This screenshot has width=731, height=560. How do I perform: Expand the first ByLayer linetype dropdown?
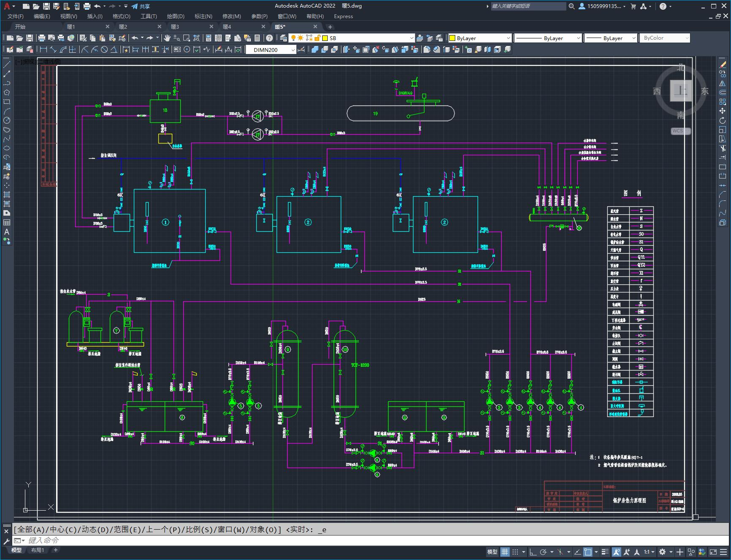tap(578, 38)
